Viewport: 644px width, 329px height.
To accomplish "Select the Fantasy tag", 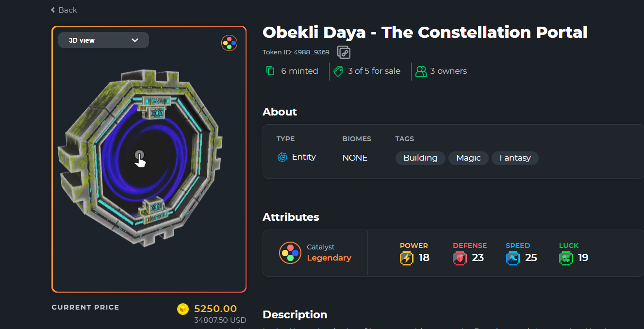I will pyautogui.click(x=515, y=158).
